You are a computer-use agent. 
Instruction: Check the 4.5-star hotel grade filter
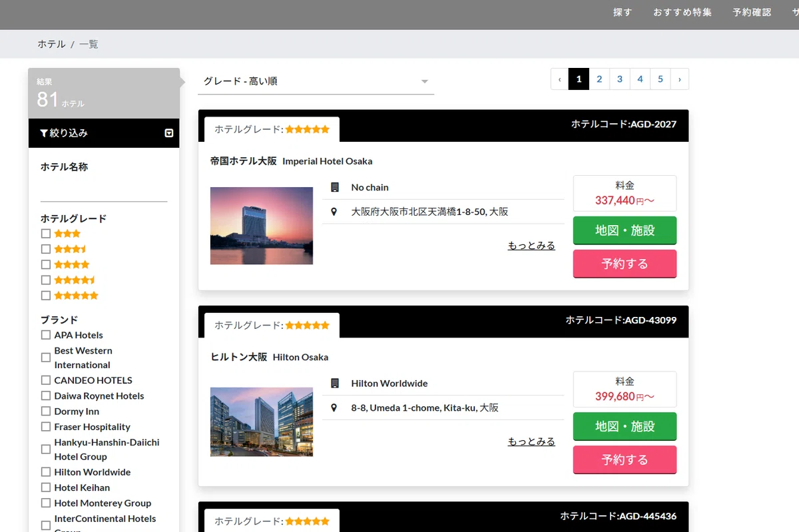46,280
